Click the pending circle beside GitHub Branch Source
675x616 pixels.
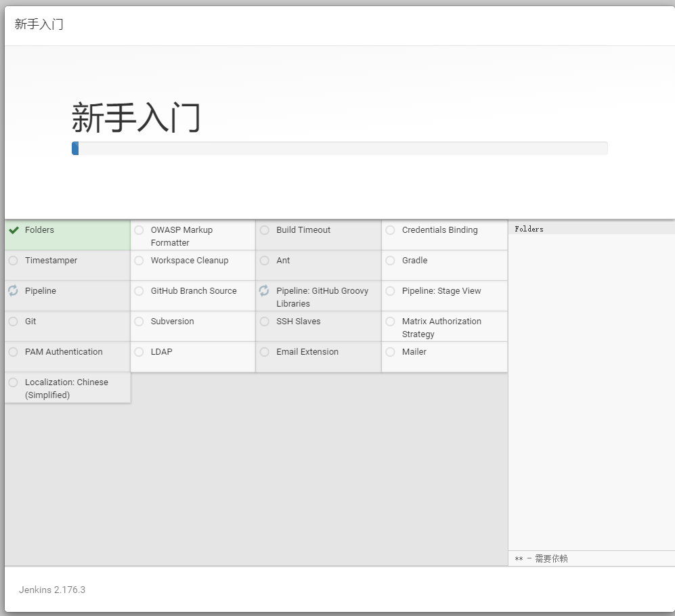coord(139,291)
